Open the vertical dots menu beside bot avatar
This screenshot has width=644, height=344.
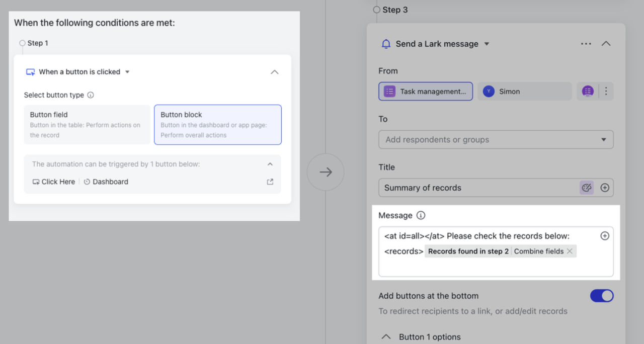606,92
